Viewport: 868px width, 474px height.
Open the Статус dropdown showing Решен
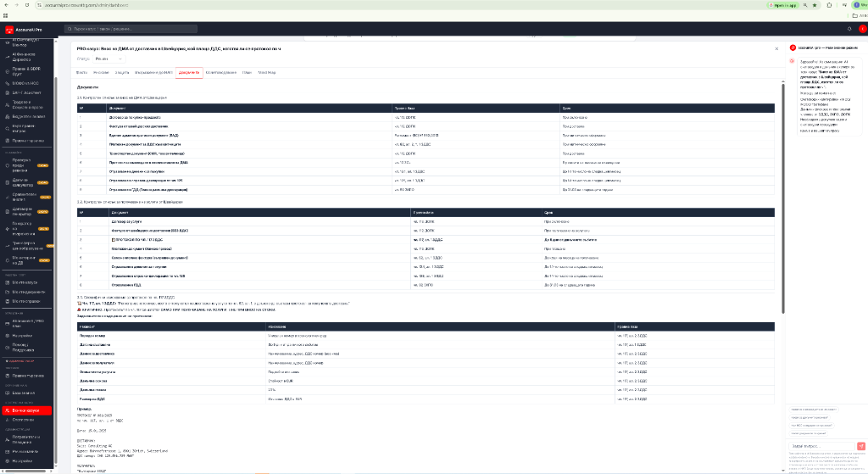point(108,59)
